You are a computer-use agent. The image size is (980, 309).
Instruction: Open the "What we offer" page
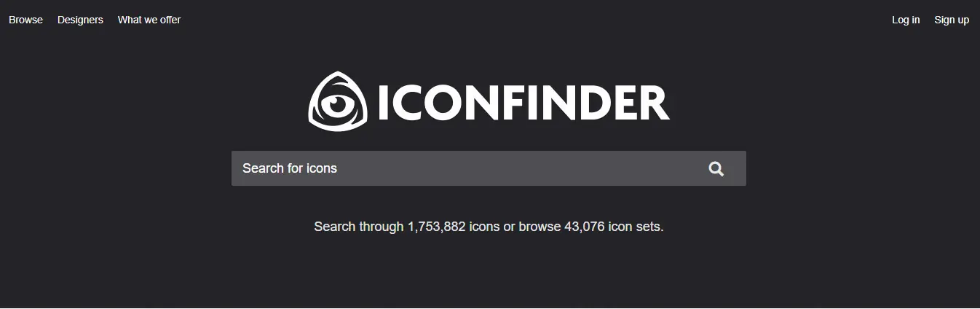(x=149, y=20)
